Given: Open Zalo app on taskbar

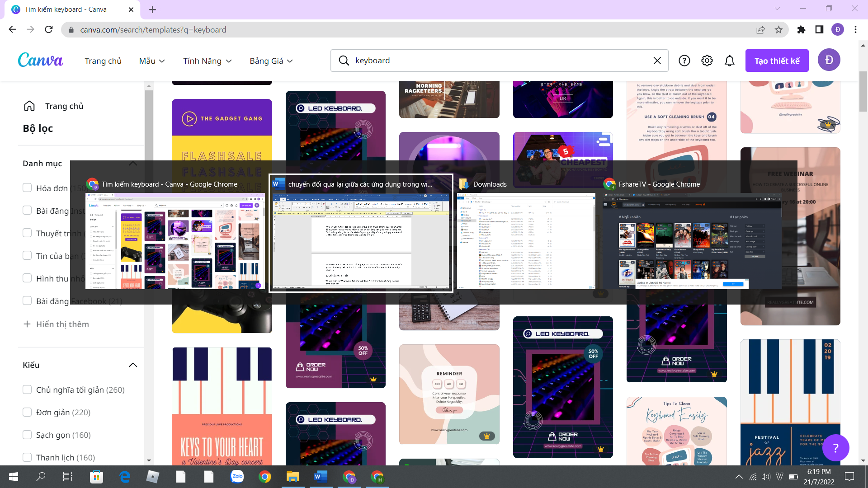Looking at the screenshot, I should [x=237, y=477].
